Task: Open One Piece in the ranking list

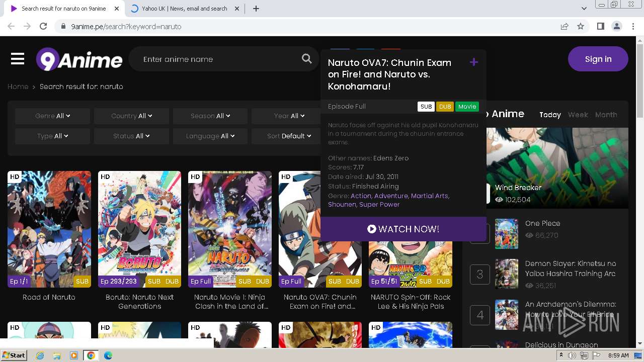Action: [x=542, y=223]
